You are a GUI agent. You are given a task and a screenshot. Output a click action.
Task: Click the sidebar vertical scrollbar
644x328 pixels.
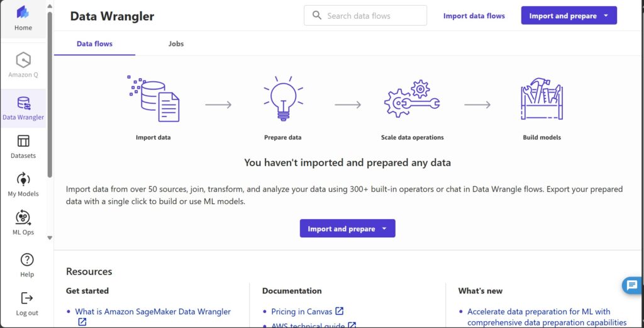(x=50, y=94)
